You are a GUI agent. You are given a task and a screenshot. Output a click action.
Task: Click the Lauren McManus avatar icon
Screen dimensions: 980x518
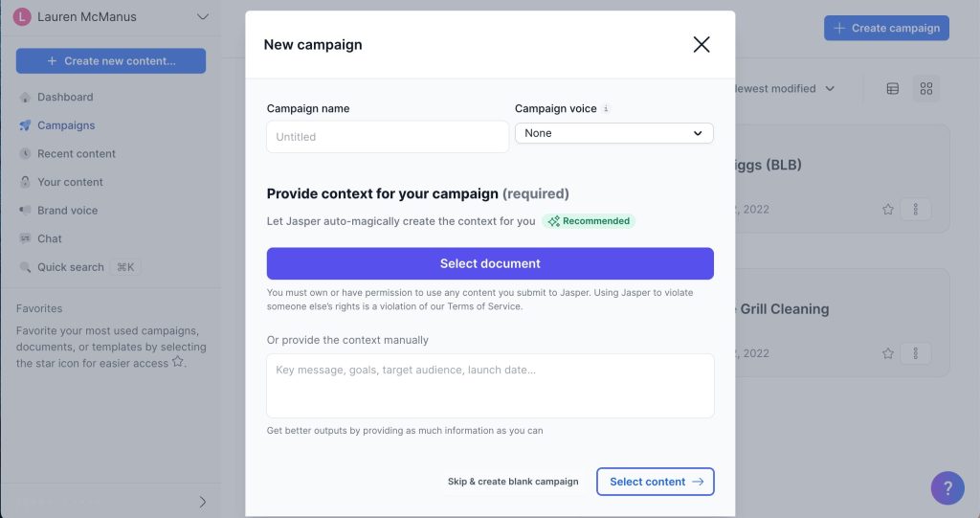(x=22, y=17)
